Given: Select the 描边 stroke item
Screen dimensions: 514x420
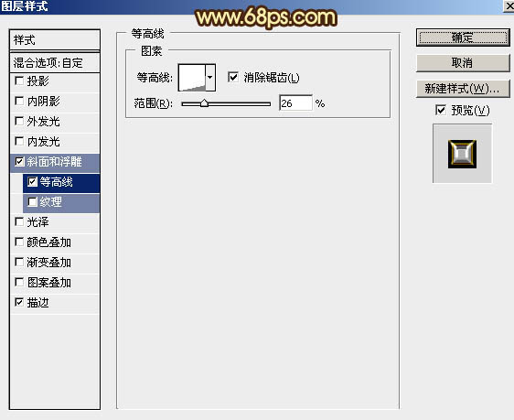Looking at the screenshot, I should (x=55, y=303).
